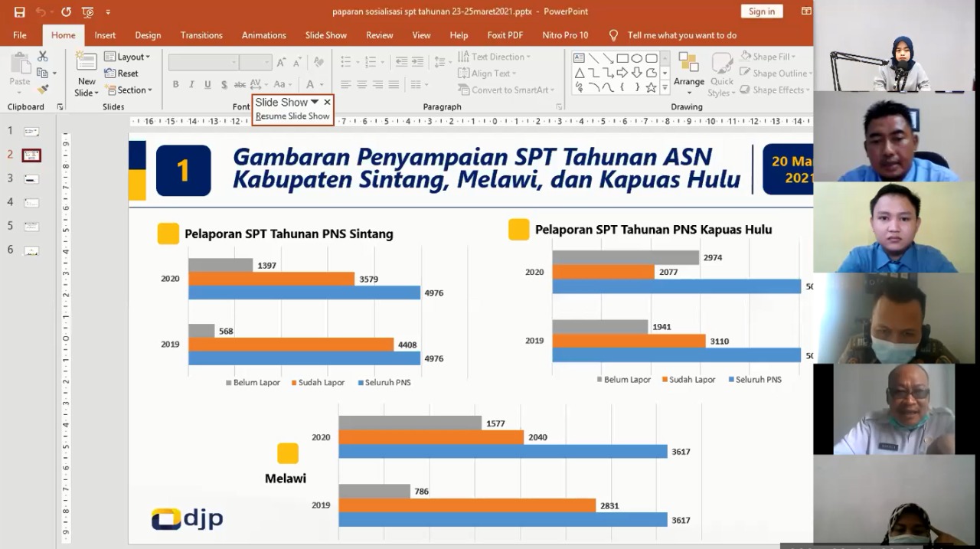Resume Slide Show from floating popup
The width and height of the screenshot is (980, 549).
[x=292, y=116]
